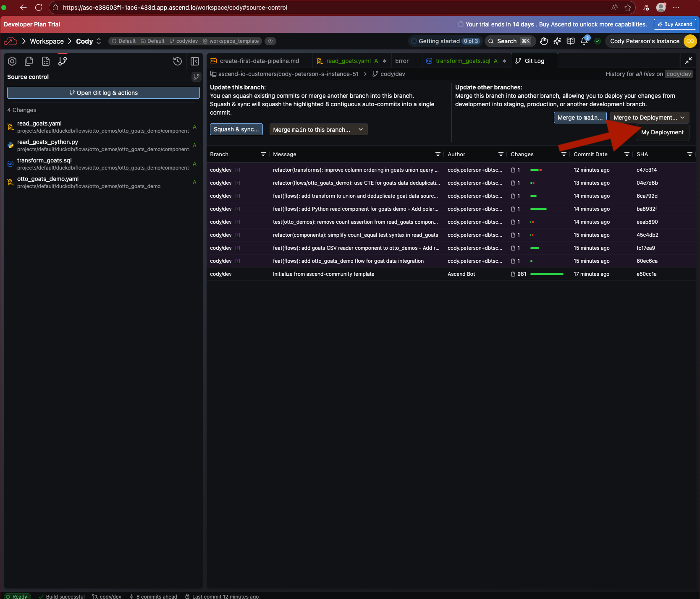Select the Git Log tab

tap(534, 61)
